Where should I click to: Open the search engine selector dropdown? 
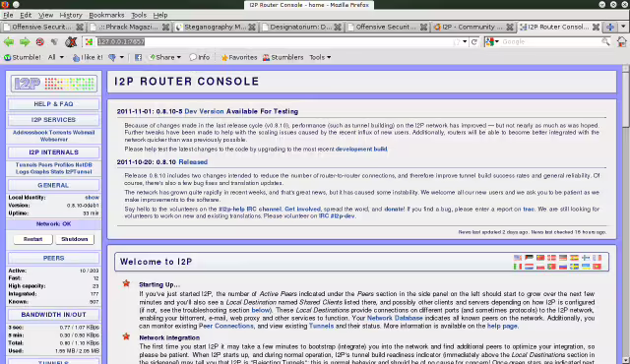(x=492, y=41)
